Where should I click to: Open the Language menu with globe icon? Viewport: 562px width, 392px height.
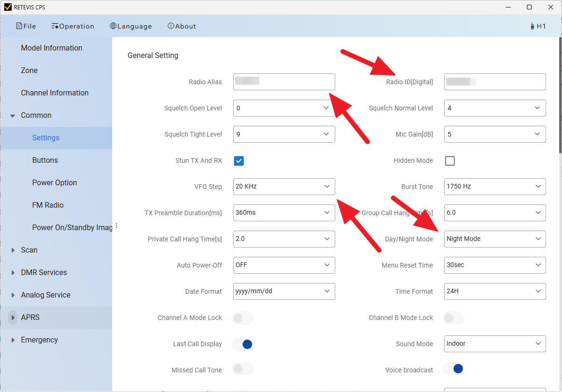130,26
